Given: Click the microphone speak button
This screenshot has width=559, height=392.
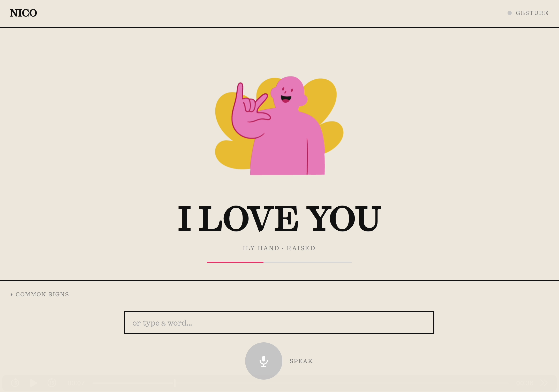Looking at the screenshot, I should pos(263,361).
